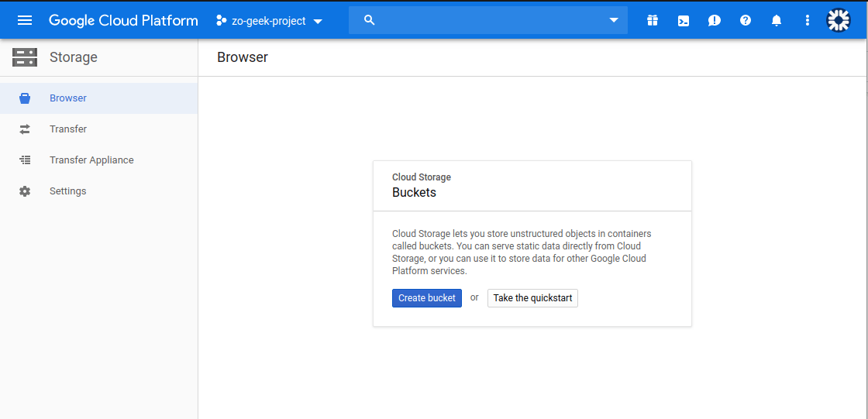Click the Buckets card heading
868x419 pixels.
pyautogui.click(x=414, y=193)
